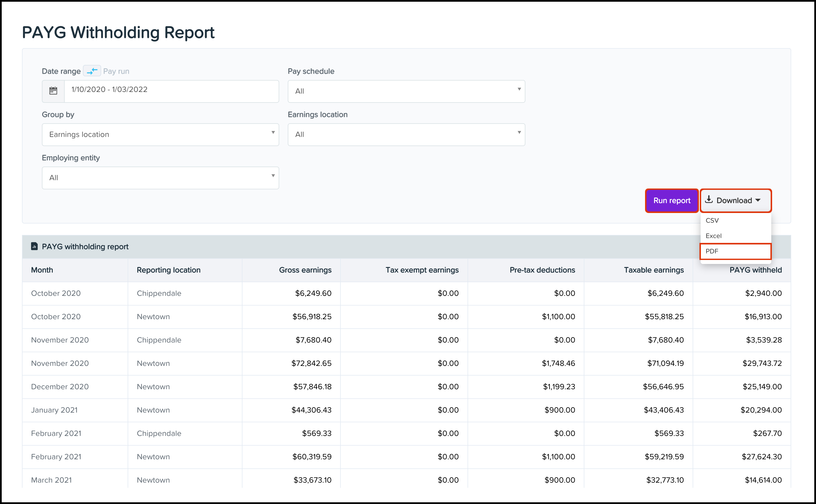Screen dimensions: 816x504
Task: Click the Reporting location column header
Action: 168,270
